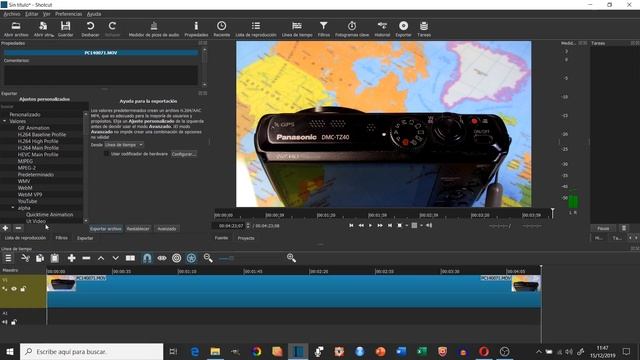The height and width of the screenshot is (360, 640).
Task: Open the Editar menu
Action: (x=31, y=14)
